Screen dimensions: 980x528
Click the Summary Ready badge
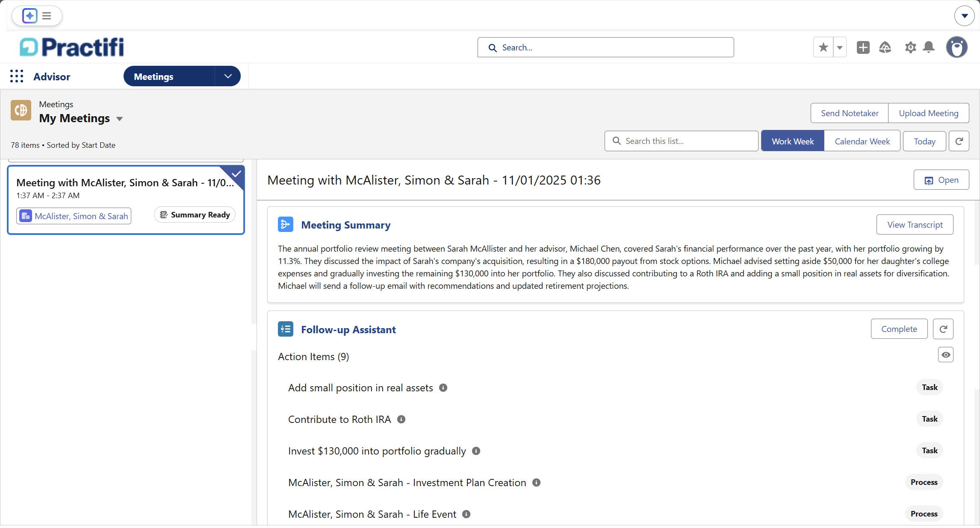click(x=195, y=215)
